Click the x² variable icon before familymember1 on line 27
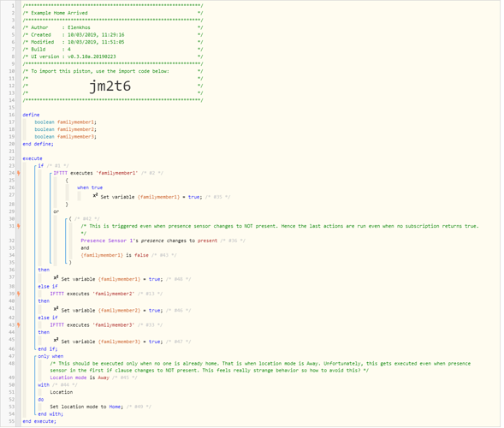The height and width of the screenshot is (428, 504). point(96,196)
